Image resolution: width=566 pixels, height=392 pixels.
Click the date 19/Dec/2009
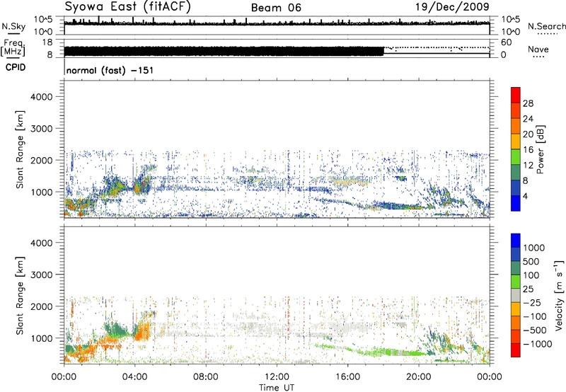pyautogui.click(x=452, y=6)
